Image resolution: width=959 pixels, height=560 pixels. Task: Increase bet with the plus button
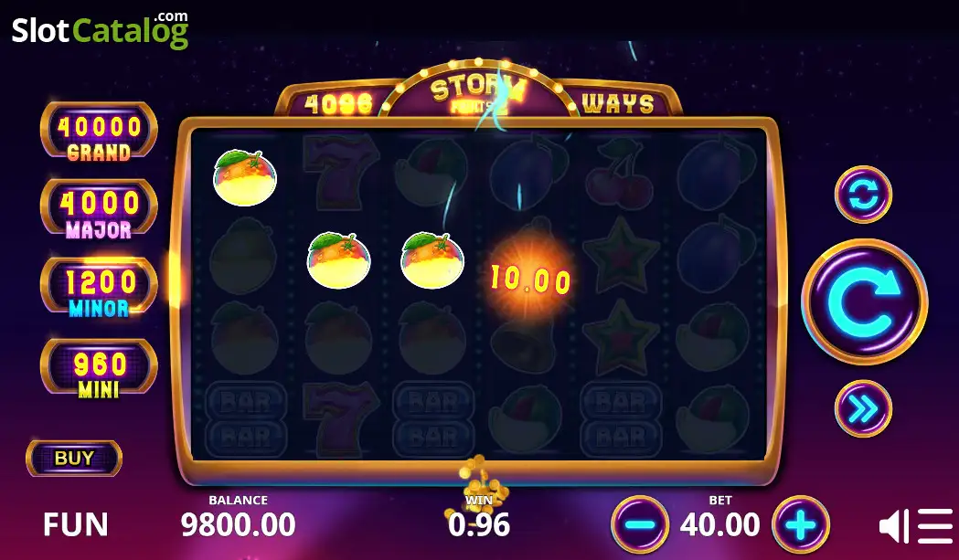pos(801,524)
